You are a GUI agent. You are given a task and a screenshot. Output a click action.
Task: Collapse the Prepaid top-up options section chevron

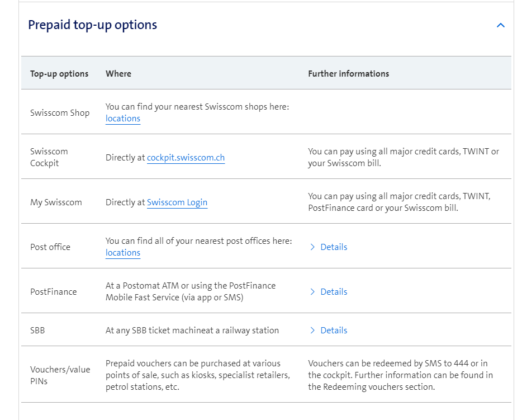(x=500, y=25)
